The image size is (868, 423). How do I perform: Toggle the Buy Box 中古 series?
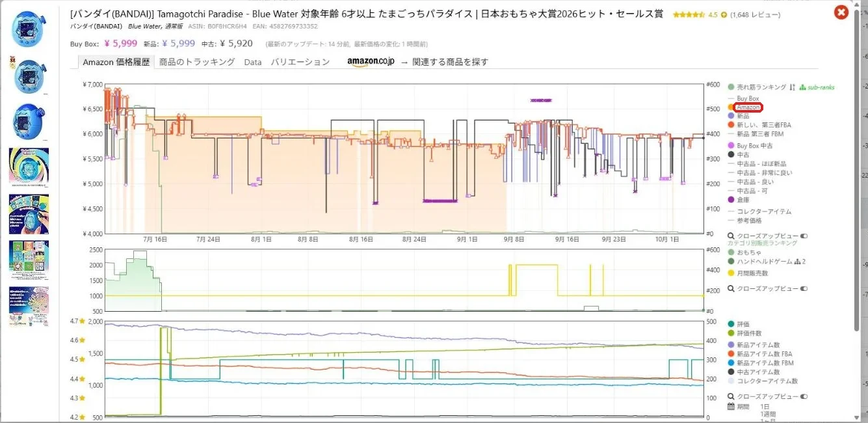[x=750, y=145]
